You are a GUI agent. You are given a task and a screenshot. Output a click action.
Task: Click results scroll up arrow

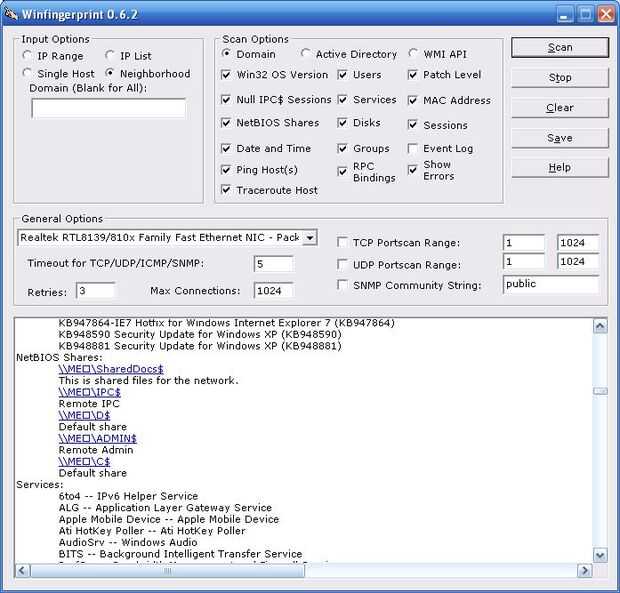(x=600, y=326)
